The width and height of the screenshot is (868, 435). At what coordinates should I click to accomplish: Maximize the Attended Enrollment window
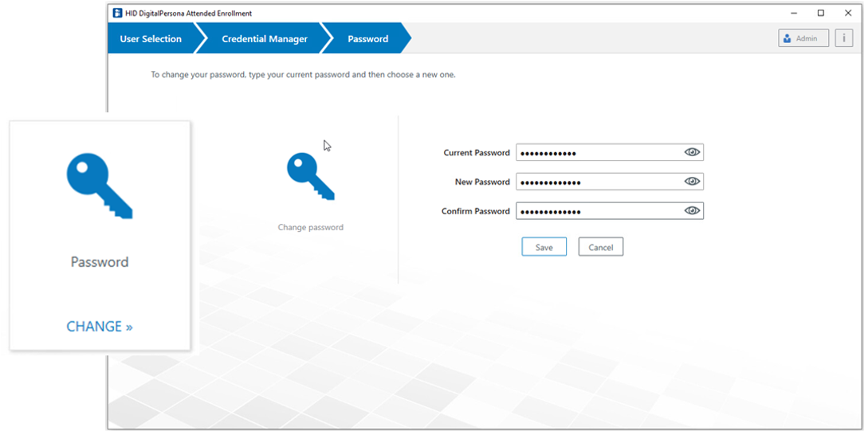click(821, 13)
